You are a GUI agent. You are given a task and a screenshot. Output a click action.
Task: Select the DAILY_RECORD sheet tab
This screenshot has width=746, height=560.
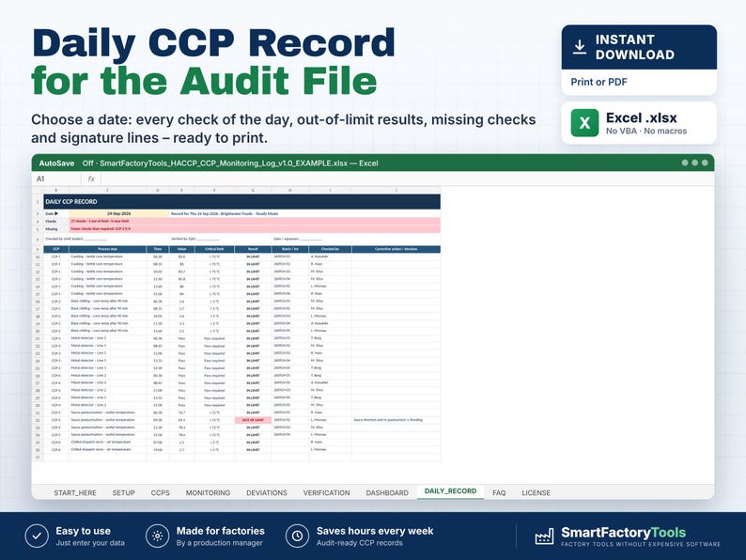coord(451,491)
